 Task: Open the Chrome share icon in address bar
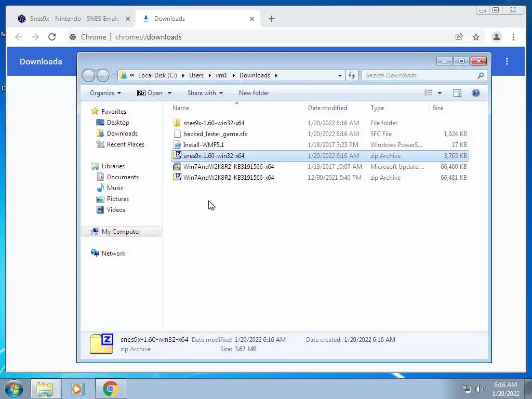[x=459, y=37]
